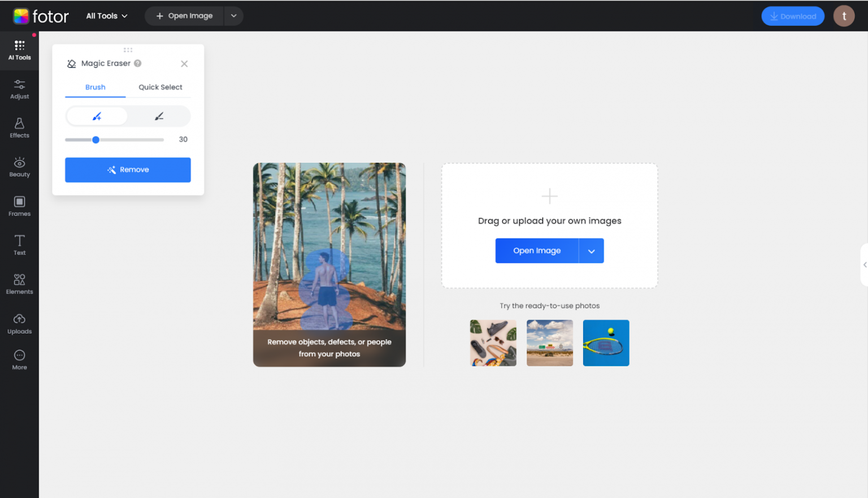This screenshot has width=868, height=498.
Task: Switch to the Quick Select tab
Action: [160, 87]
